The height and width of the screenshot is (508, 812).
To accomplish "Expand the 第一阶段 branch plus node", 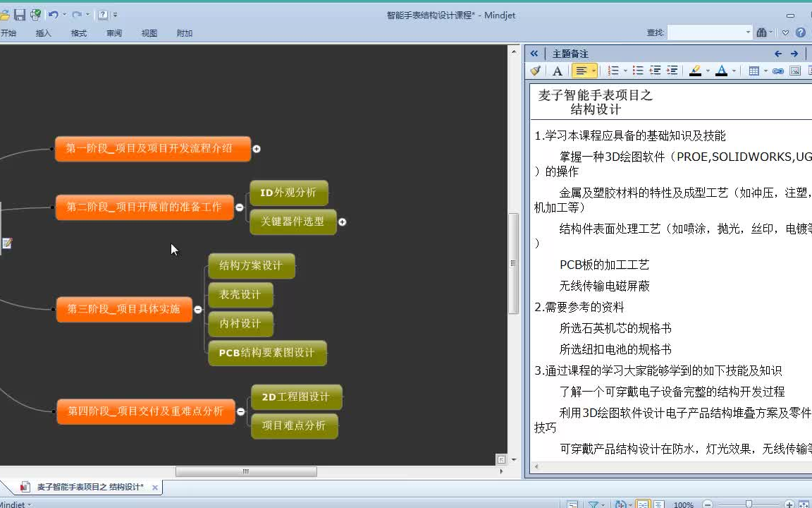I will [x=257, y=149].
